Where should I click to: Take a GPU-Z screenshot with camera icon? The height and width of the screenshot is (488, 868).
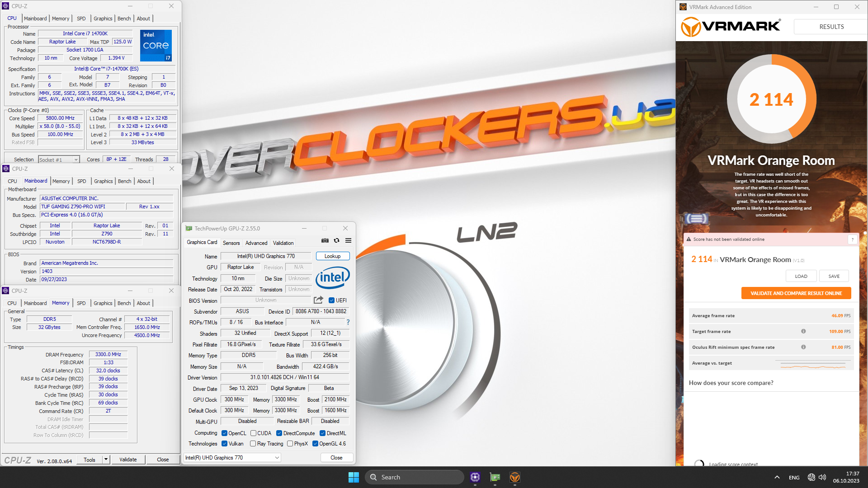pos(325,240)
